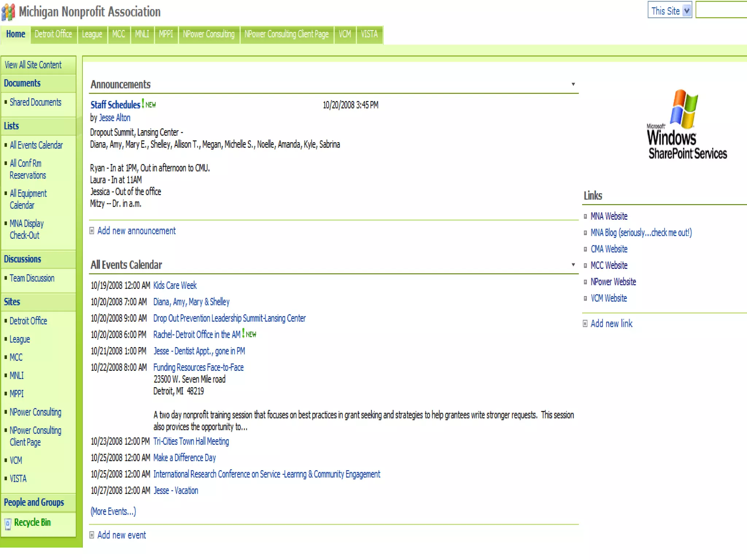Viewport: 747px width, 560px height.
Task: Open the Funding Resources Face-to-Face event
Action: pyautogui.click(x=198, y=367)
